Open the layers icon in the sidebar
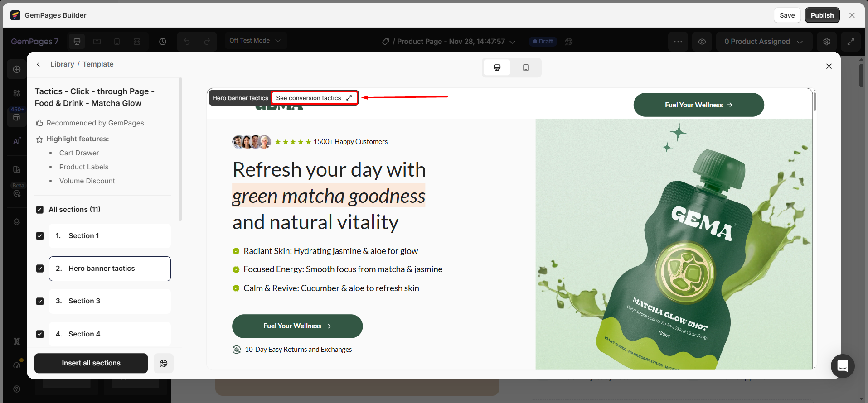This screenshot has width=868, height=403. click(x=17, y=222)
